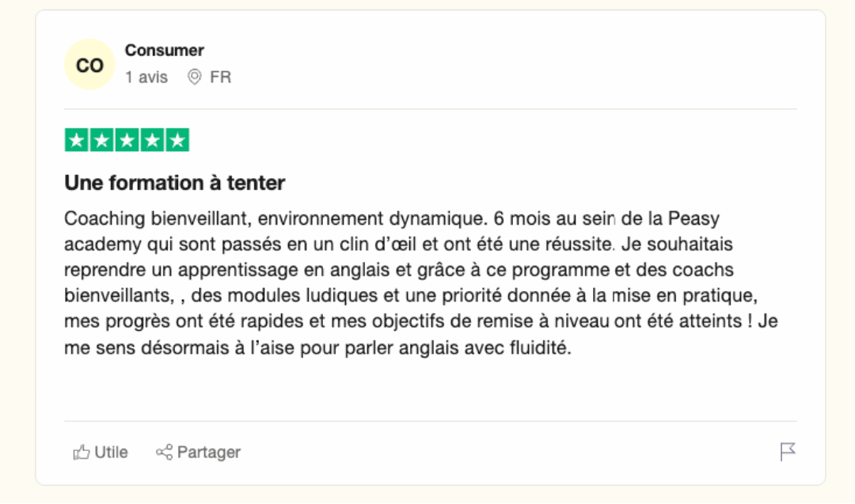This screenshot has height=504, width=855.
Task: Click the thumbs-up Utile icon
Action: point(82,451)
